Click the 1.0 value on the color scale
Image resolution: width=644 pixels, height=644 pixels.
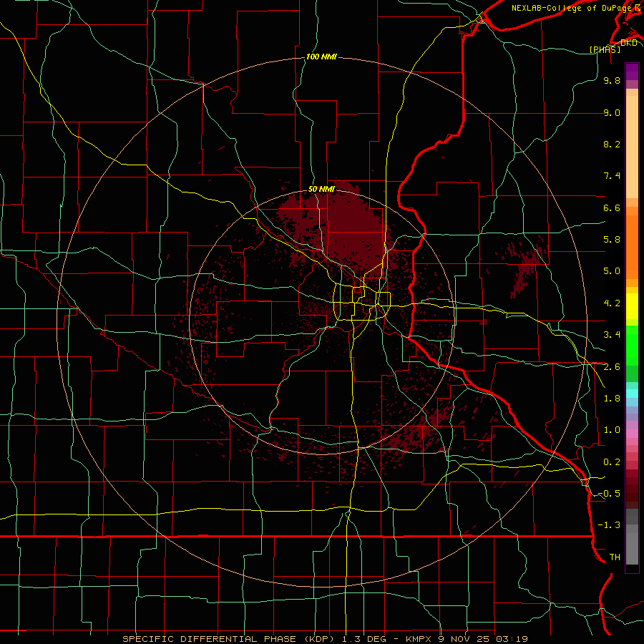pyautogui.click(x=612, y=430)
